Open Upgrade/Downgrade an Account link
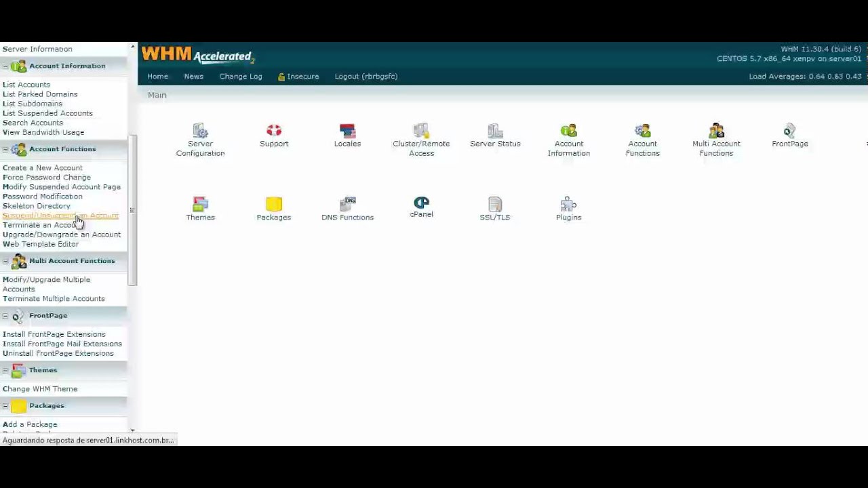This screenshot has height=488, width=868. pos(62,235)
